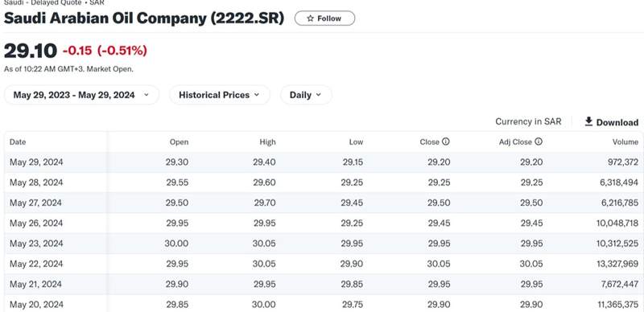Click May 20 open price 29.85
Viewport: 644px width, 312px height.
click(177, 305)
